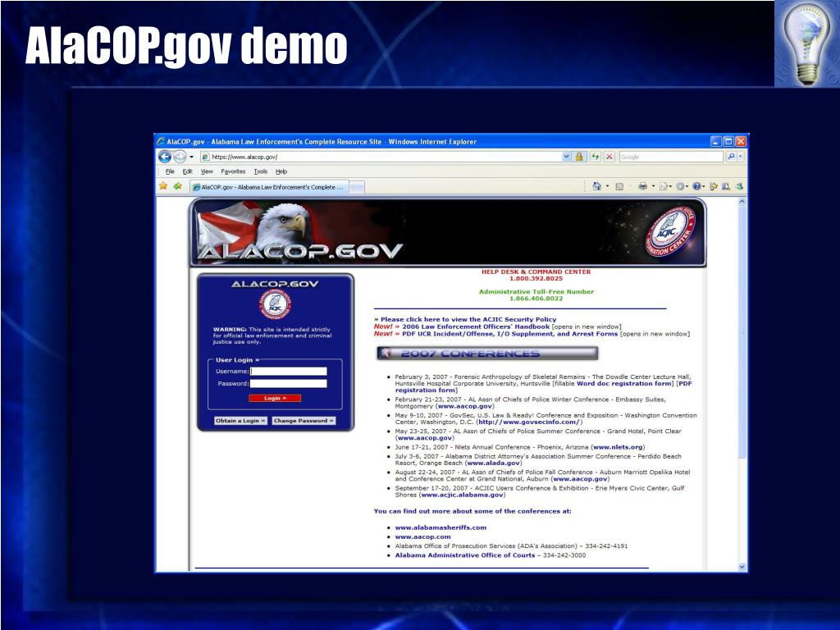Screen dimensions: 840x630
Task: Open the Word doc registration form link
Action: (624, 384)
